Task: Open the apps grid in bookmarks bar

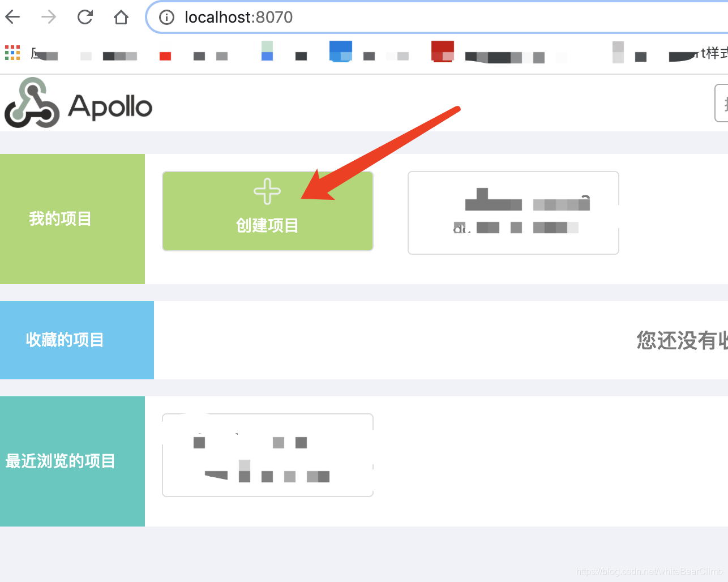Action: [x=12, y=53]
